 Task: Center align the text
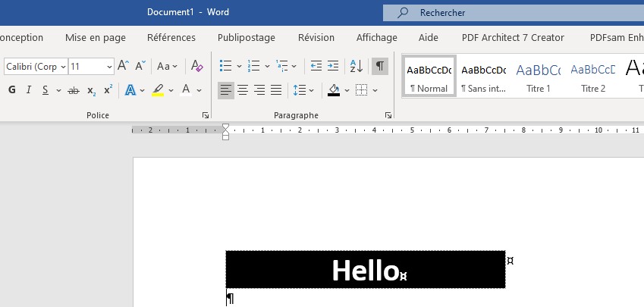click(x=243, y=90)
